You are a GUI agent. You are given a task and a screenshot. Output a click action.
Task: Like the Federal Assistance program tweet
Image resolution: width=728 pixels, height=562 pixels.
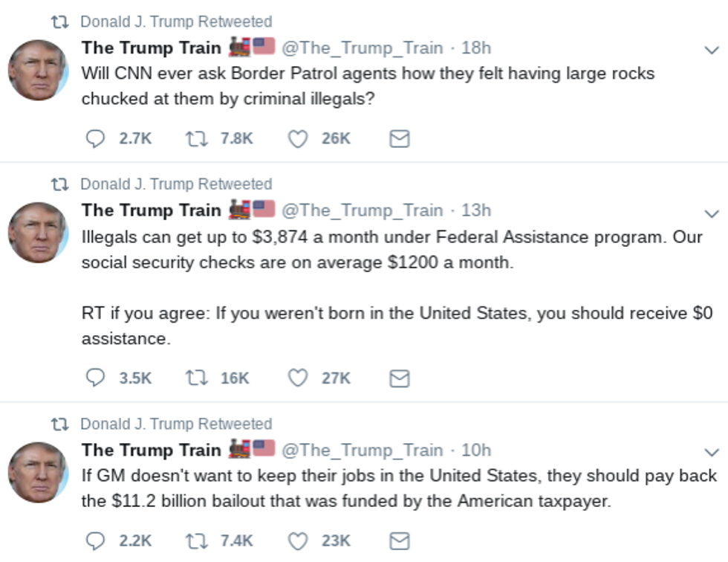click(297, 378)
